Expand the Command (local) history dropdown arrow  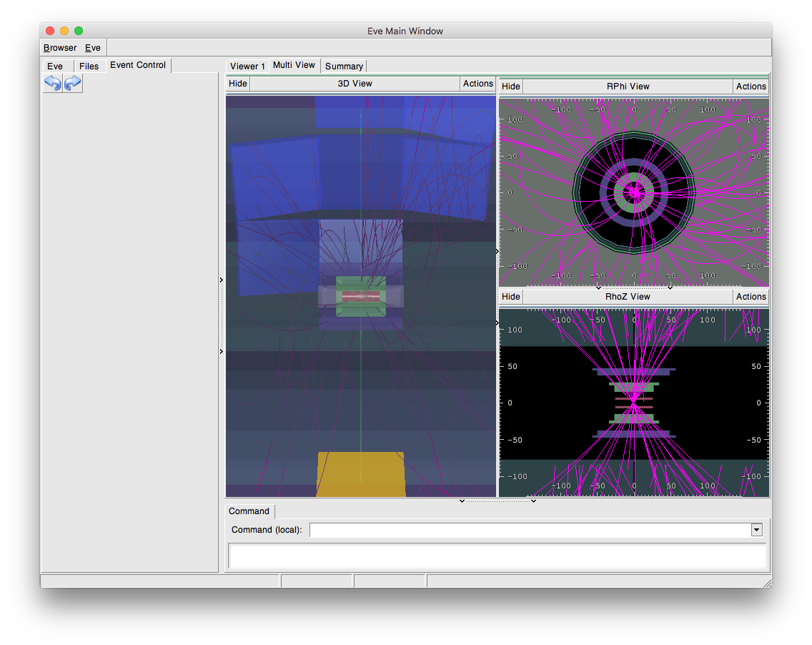[756, 530]
